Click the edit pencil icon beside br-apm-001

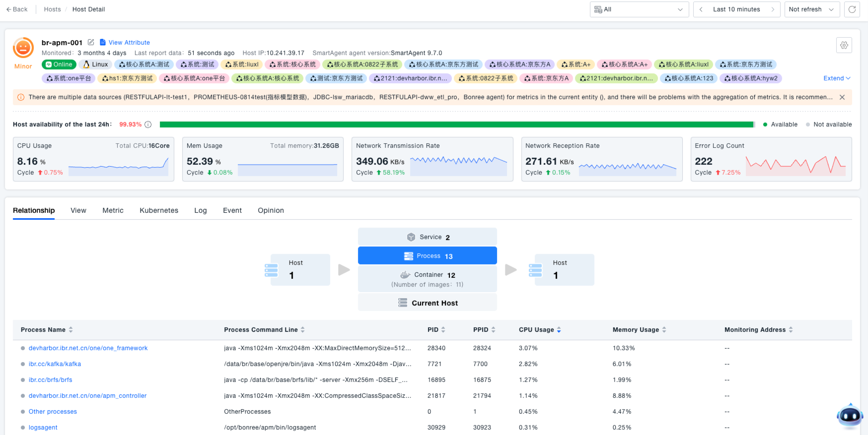[91, 42]
